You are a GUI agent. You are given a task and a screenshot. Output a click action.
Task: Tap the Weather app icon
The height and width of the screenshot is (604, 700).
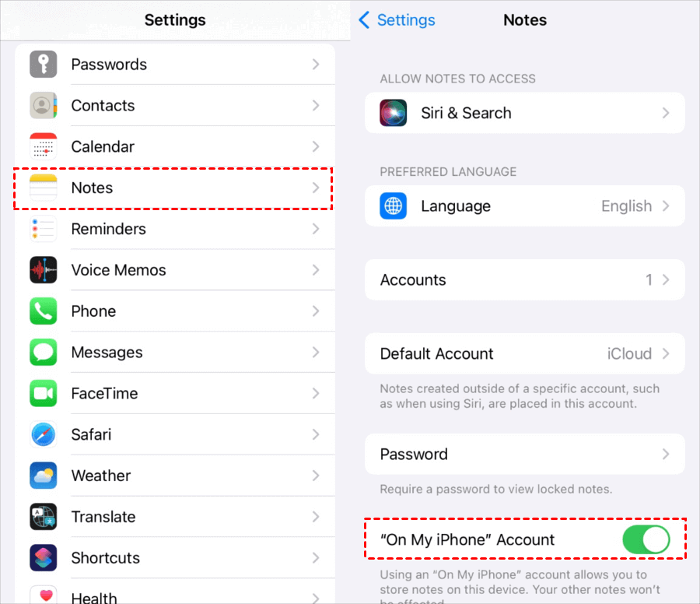tap(44, 476)
